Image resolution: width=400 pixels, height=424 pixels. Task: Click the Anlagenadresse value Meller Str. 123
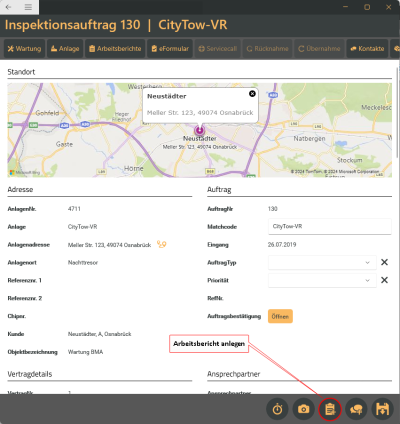[109, 245]
